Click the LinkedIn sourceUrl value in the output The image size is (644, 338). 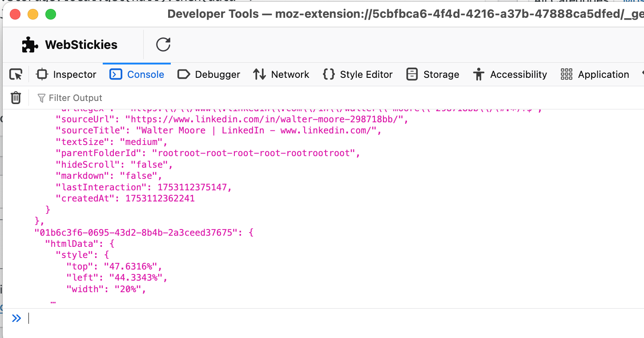(x=267, y=119)
